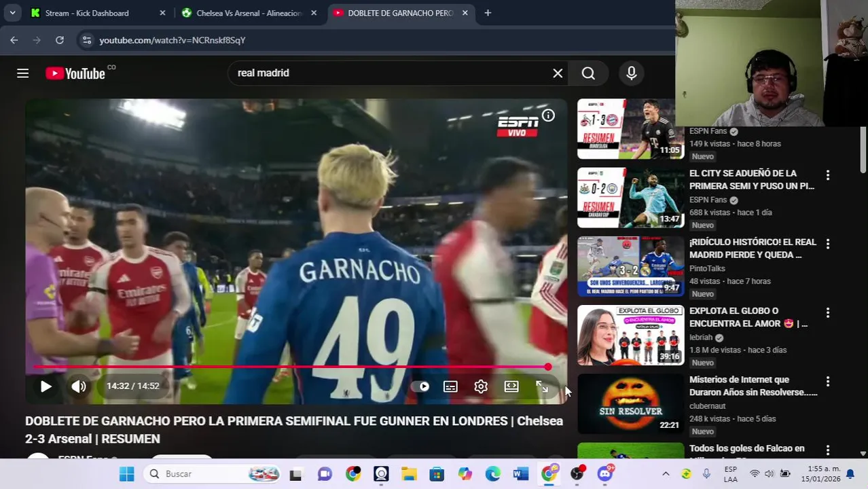Play the paused video
868x489 pixels.
pyautogui.click(x=46, y=386)
